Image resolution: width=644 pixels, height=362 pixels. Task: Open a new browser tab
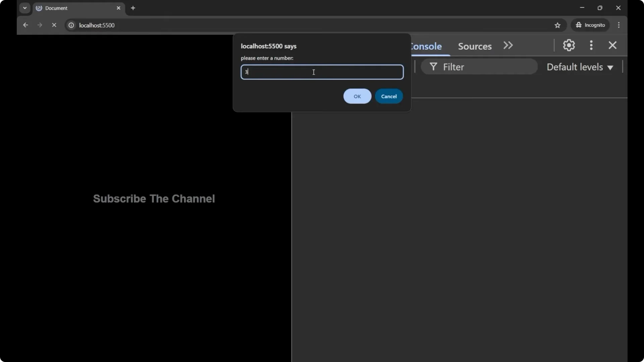133,8
